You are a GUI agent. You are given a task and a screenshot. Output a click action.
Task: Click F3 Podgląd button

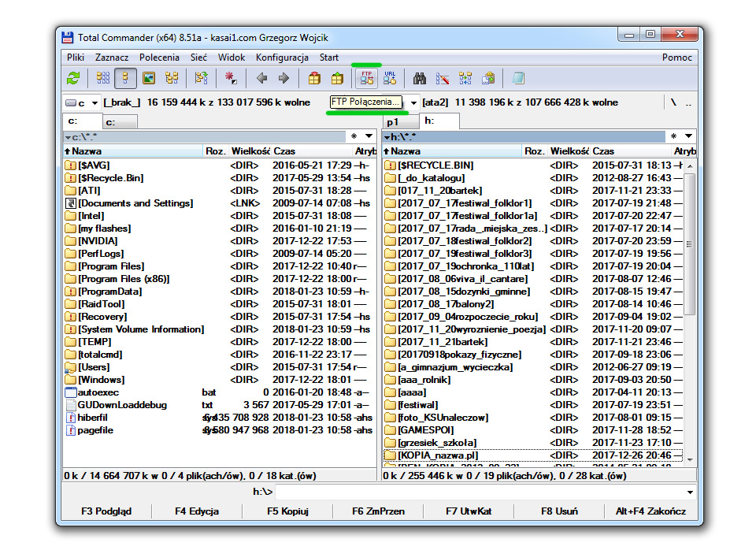tap(106, 511)
